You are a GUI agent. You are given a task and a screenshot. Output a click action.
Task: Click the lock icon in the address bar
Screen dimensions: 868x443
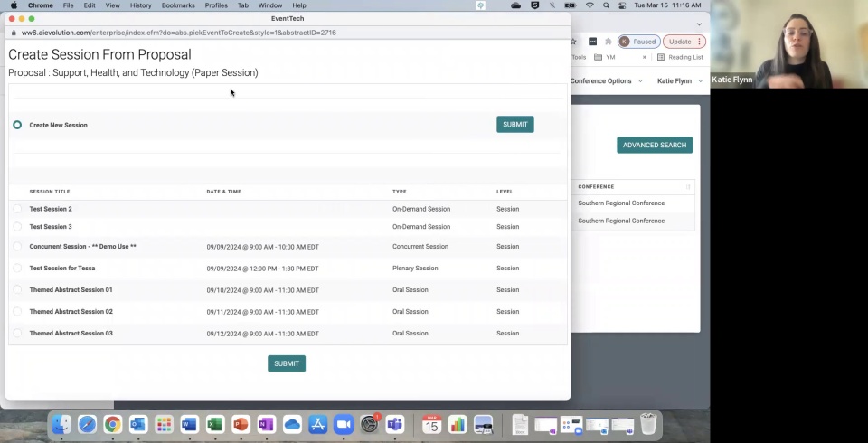[14, 33]
